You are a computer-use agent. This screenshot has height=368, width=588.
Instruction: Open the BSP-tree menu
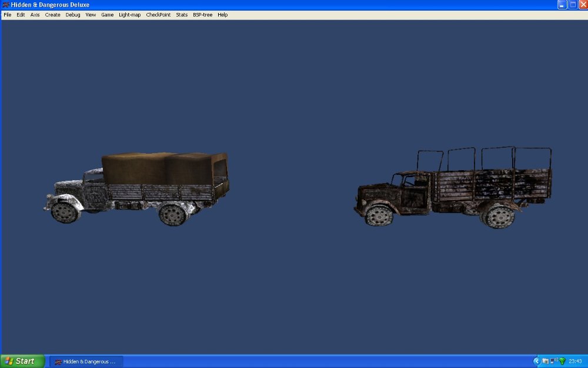[x=202, y=15]
